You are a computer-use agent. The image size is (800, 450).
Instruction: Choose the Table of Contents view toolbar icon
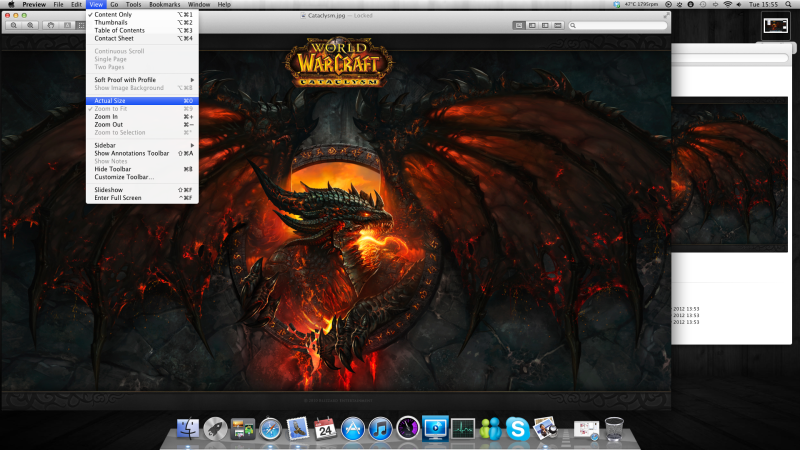point(545,26)
